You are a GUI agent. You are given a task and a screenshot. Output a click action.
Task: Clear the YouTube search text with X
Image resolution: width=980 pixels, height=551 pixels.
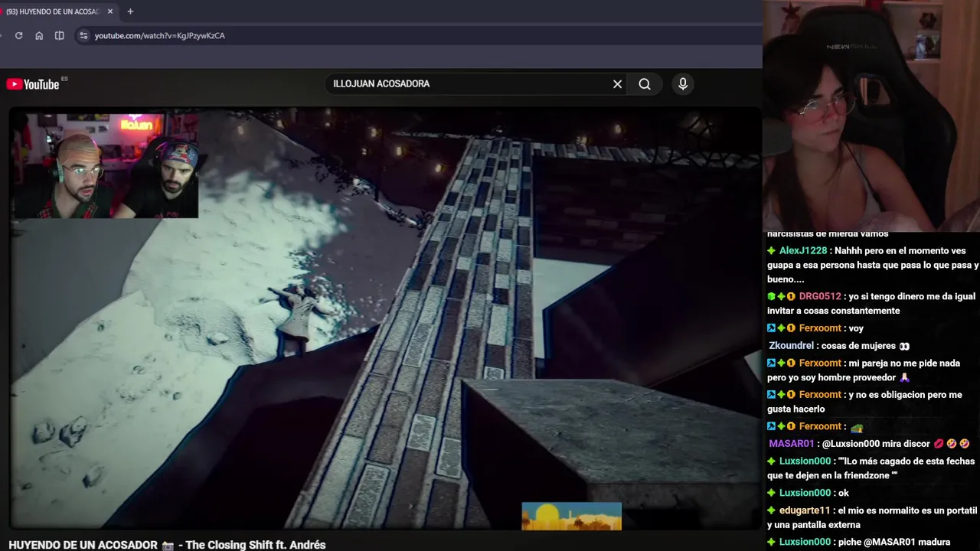617,84
